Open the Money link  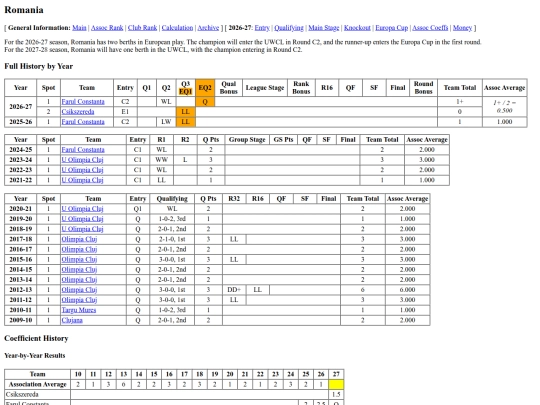(x=462, y=28)
